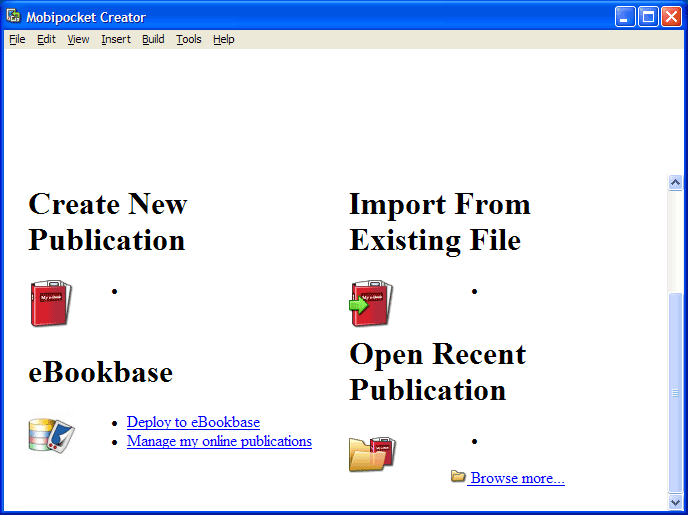Click the Mobipocket Creator title bar icon
This screenshot has width=688, height=515.
pos(14,16)
